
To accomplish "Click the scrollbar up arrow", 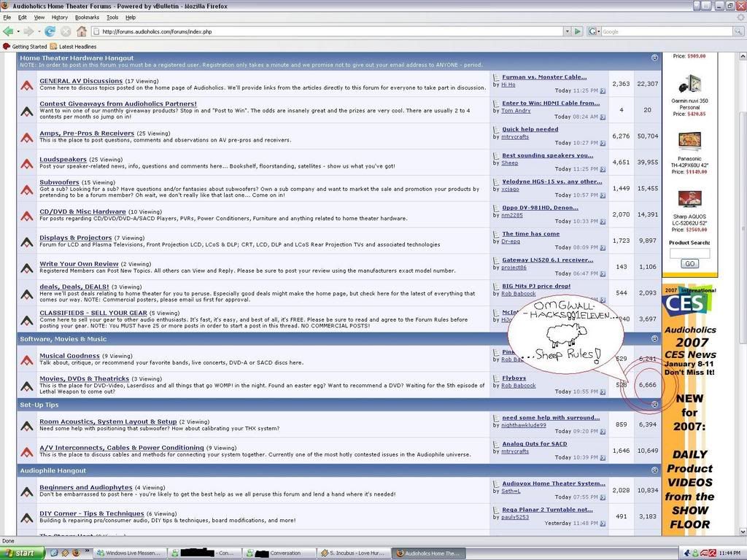I will point(742,55).
